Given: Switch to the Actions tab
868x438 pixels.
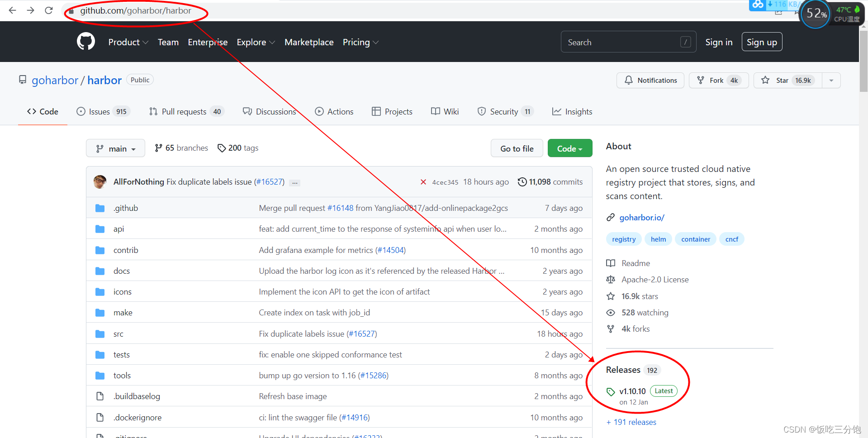Looking at the screenshot, I should [x=334, y=112].
